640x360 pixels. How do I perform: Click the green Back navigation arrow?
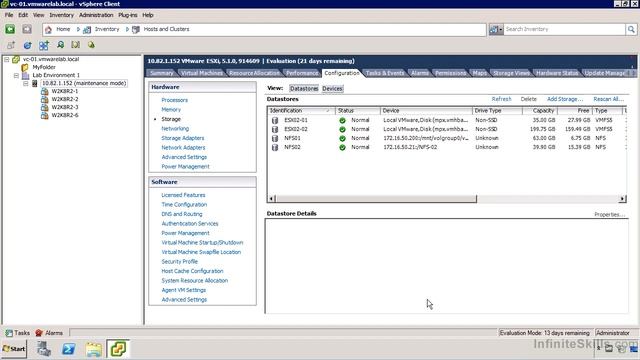(10, 29)
